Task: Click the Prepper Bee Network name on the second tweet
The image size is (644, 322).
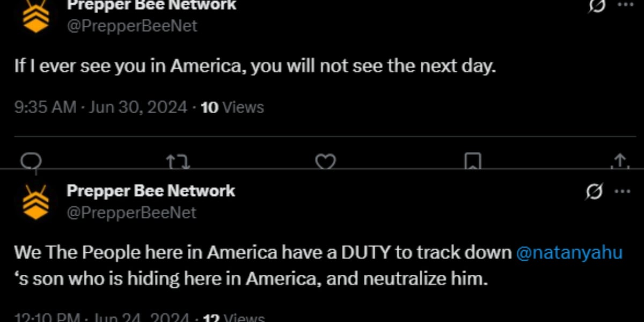Action: pos(151,191)
